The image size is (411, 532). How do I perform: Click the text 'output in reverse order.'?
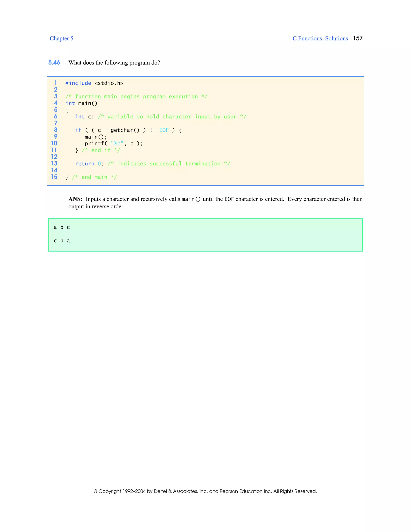coord(96,207)
